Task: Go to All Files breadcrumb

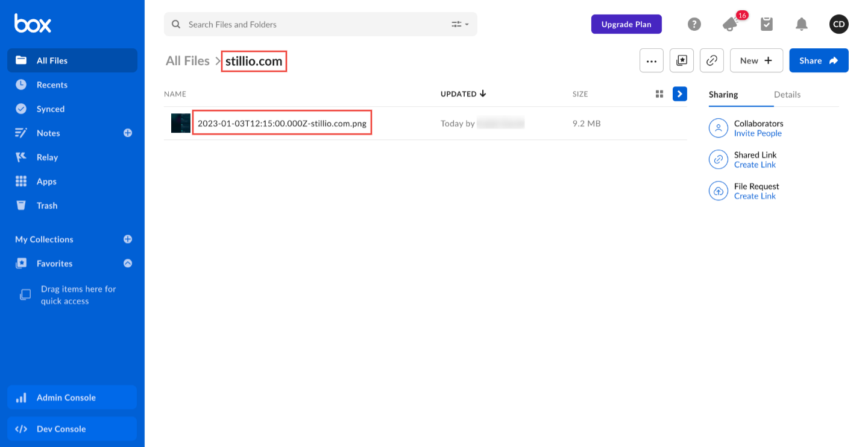Action: coord(187,60)
